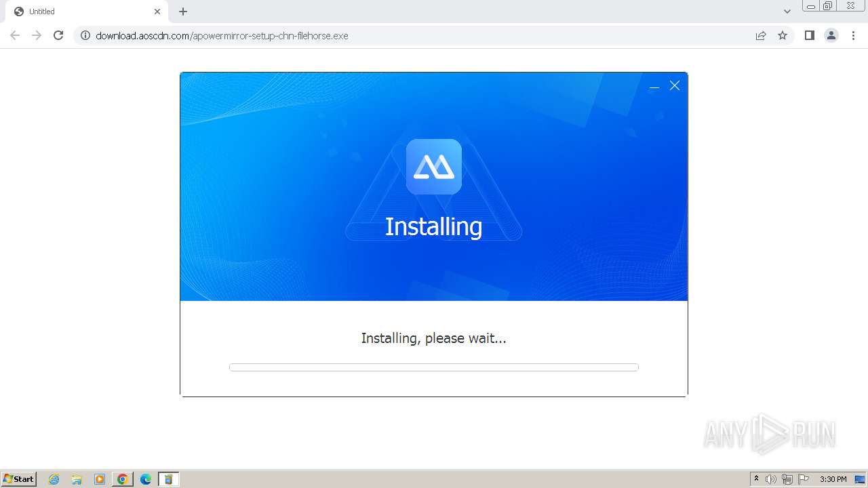Switch to Chrome in the taskbar
This screenshot has width=868, height=488.
point(123,479)
